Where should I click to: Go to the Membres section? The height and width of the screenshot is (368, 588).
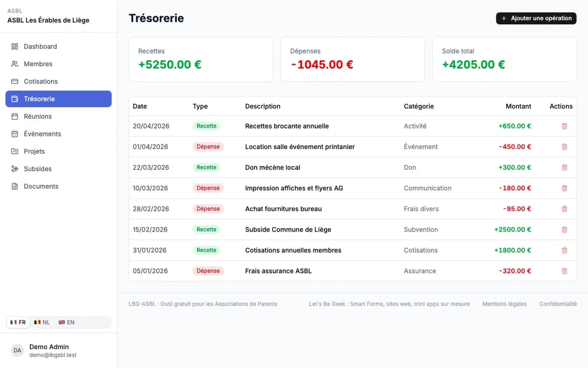[x=58, y=64]
